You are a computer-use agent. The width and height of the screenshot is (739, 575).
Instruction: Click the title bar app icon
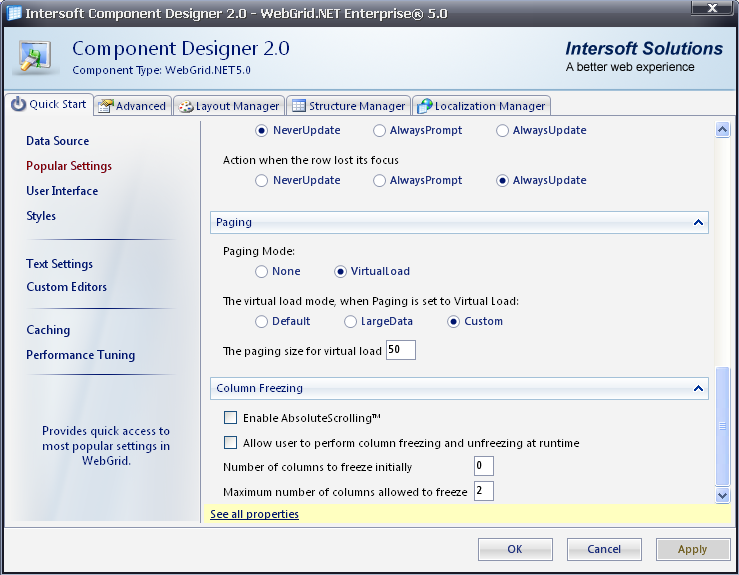tap(14, 13)
